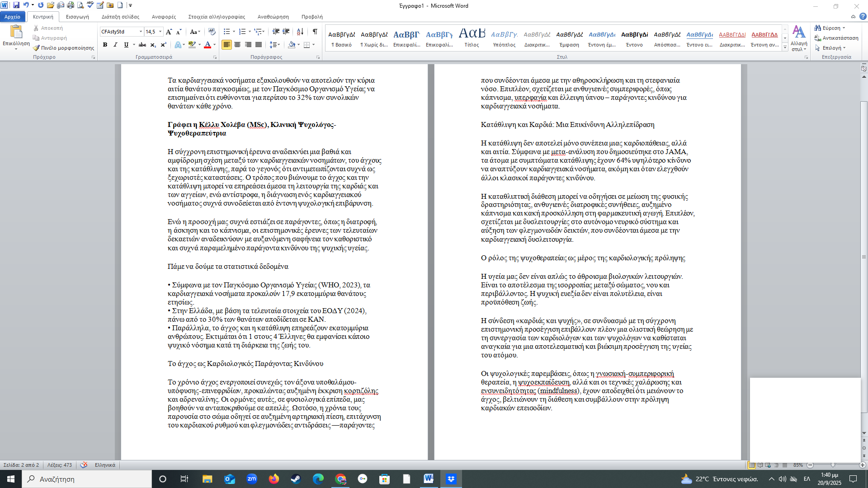Open the font size dropdown
Image resolution: width=868 pixels, height=488 pixels.
point(160,32)
